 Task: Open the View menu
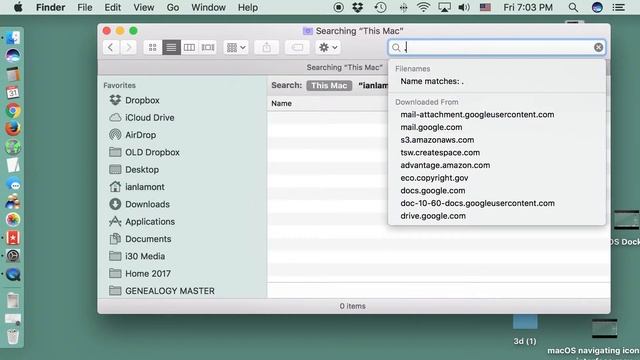(144, 7)
